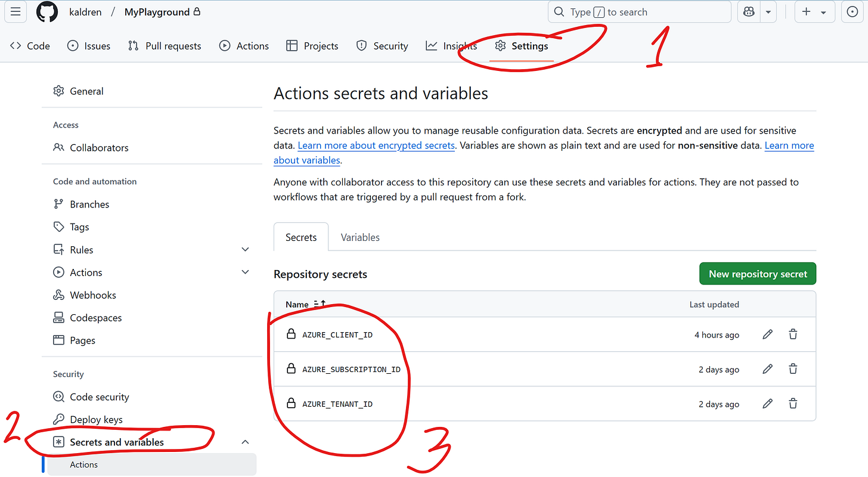
Task: Expand the Actions sidebar chevron
Action: [x=245, y=272]
